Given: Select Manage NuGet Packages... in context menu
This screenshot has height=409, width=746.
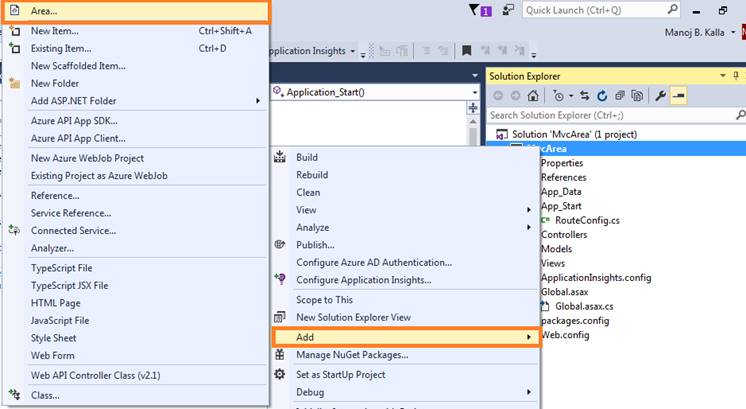Looking at the screenshot, I should pyautogui.click(x=352, y=355).
